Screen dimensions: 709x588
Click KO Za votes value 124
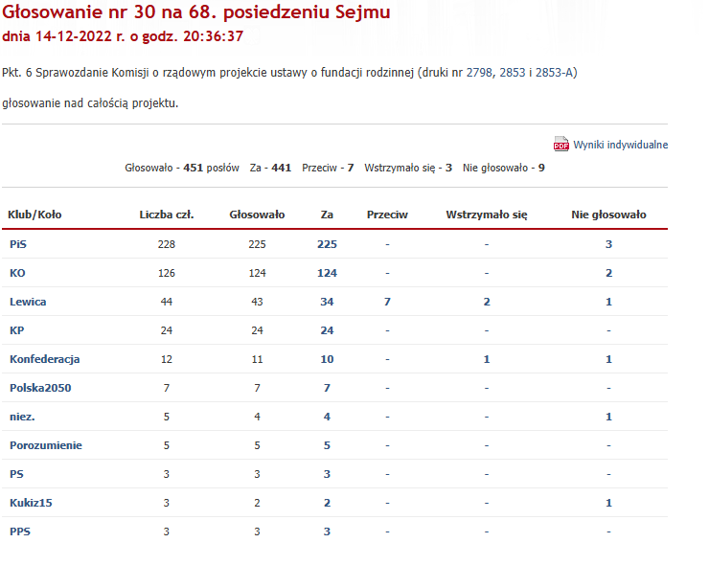pyautogui.click(x=327, y=273)
